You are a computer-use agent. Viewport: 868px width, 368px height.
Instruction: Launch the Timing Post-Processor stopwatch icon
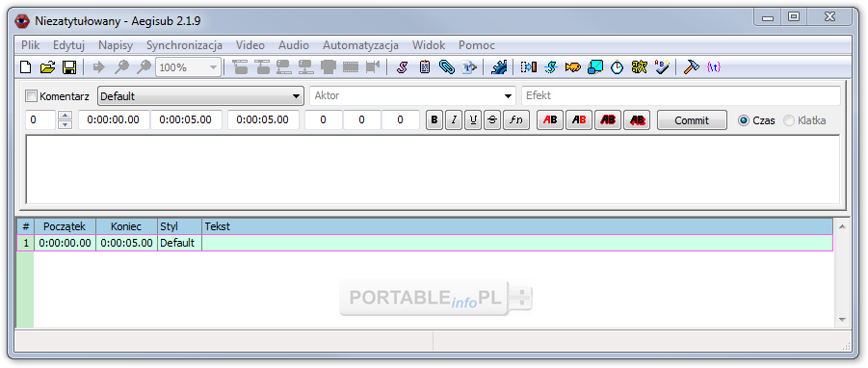[617, 67]
